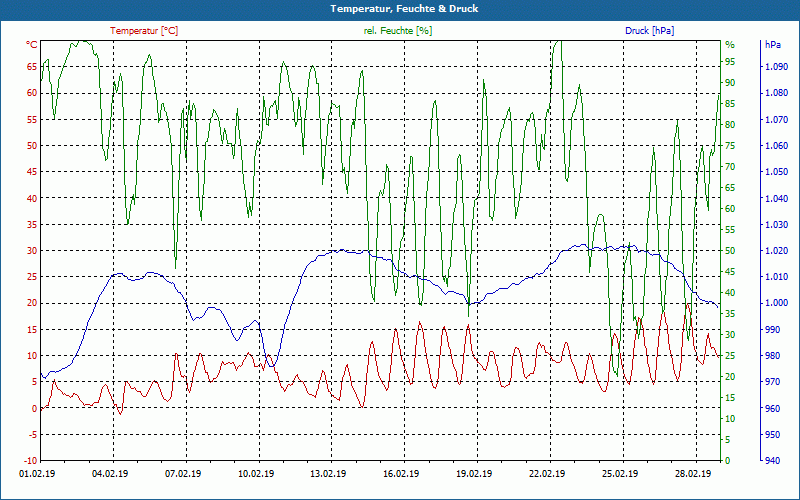Click the green humidity tick '75'

[730, 146]
